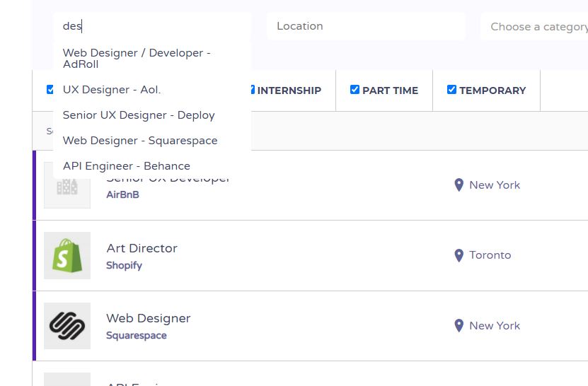Image resolution: width=588 pixels, height=386 pixels.
Task: Click the TEMPORARY filter label
Action: pos(492,90)
